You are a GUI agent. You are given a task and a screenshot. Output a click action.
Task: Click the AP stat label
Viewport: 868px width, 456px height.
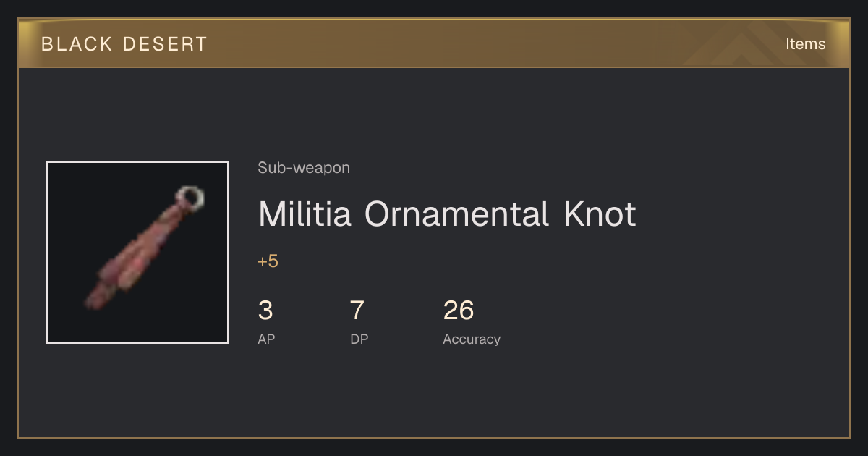pyautogui.click(x=266, y=339)
